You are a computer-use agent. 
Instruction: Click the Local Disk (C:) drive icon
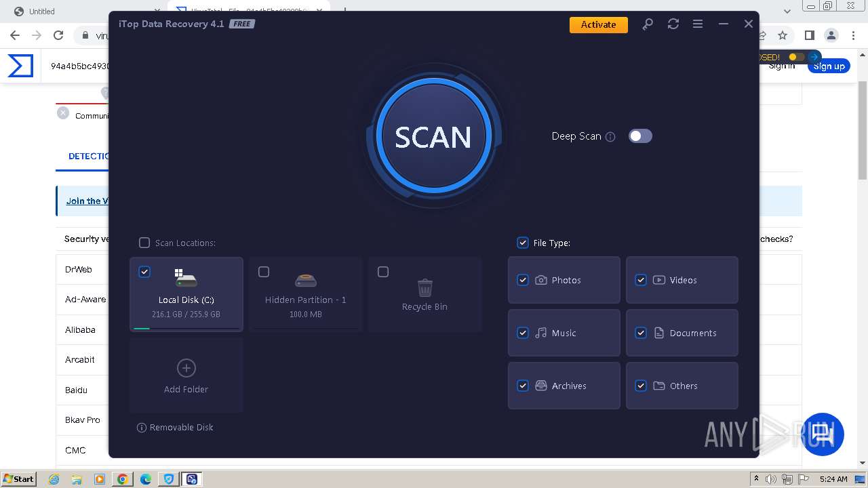(185, 278)
